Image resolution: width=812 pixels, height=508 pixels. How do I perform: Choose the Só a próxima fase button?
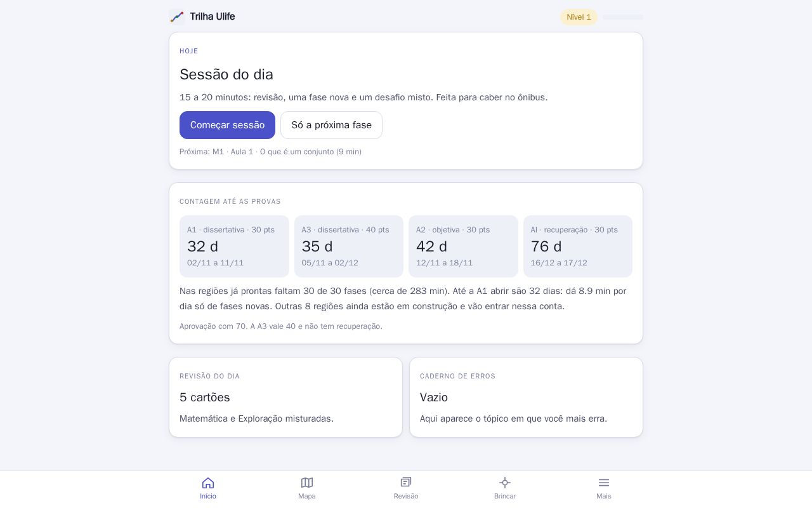[x=331, y=125]
